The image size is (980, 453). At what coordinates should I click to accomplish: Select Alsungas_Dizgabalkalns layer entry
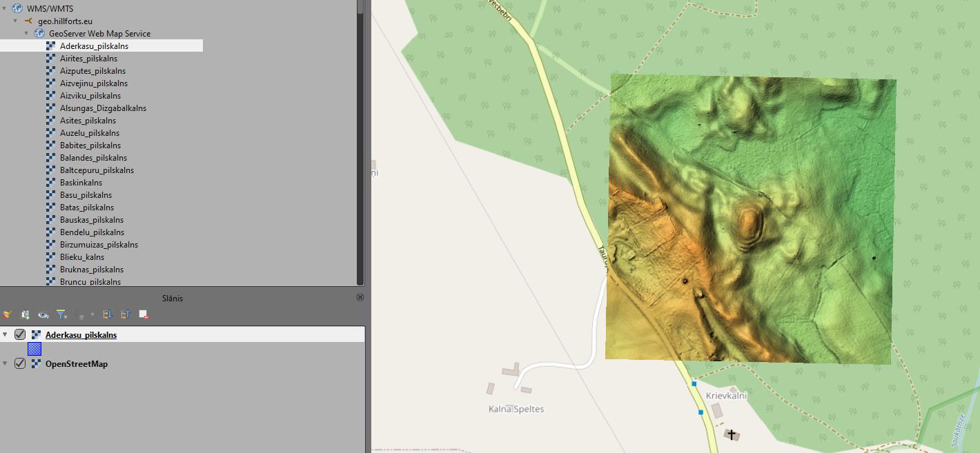[x=103, y=108]
